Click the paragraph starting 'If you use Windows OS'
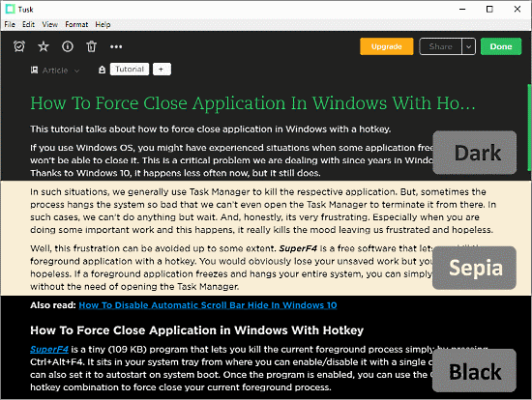532x400 pixels. point(231,160)
